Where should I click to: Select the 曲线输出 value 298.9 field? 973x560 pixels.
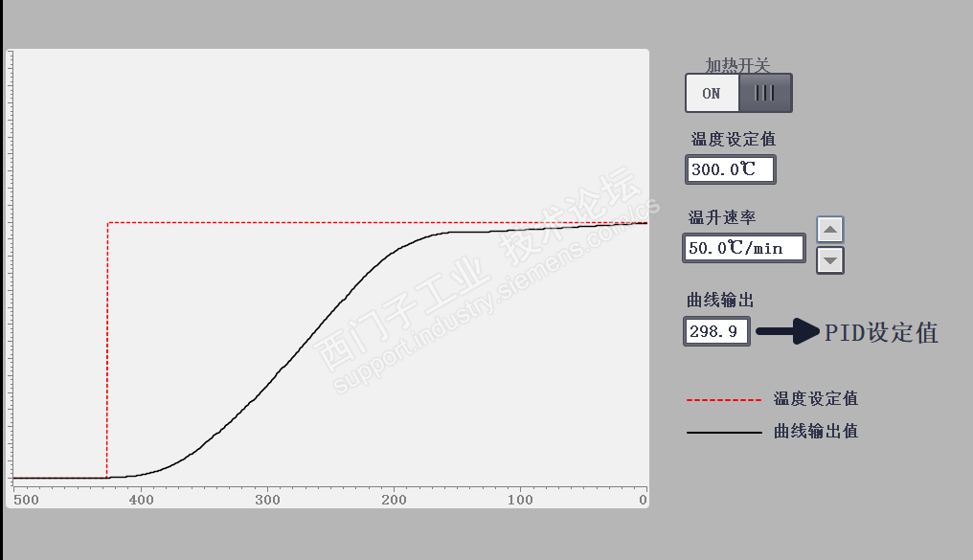[716, 331]
